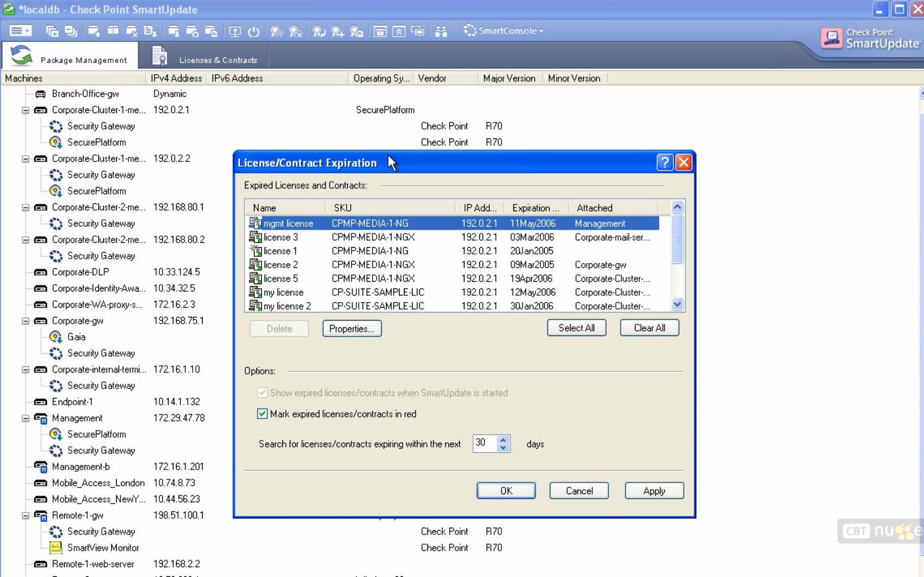This screenshot has width=924, height=577.
Task: Click the Major Version column header
Action: click(x=509, y=78)
